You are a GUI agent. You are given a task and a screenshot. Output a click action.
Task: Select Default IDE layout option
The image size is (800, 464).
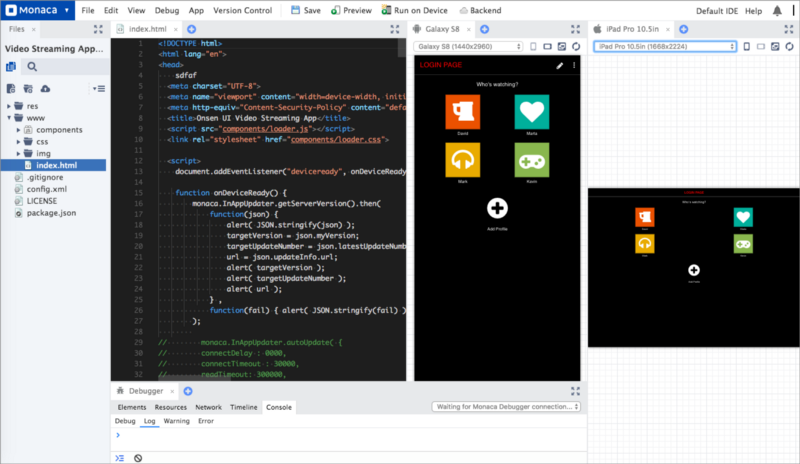point(717,11)
